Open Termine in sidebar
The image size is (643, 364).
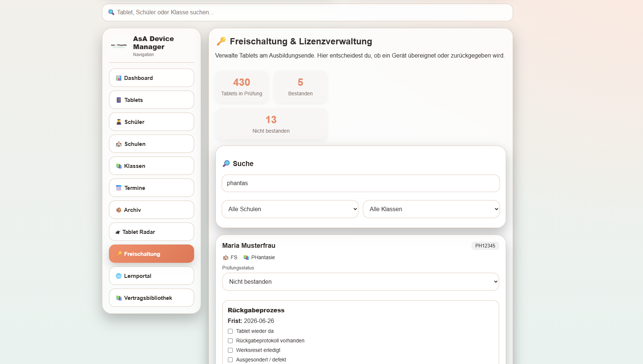[151, 188]
